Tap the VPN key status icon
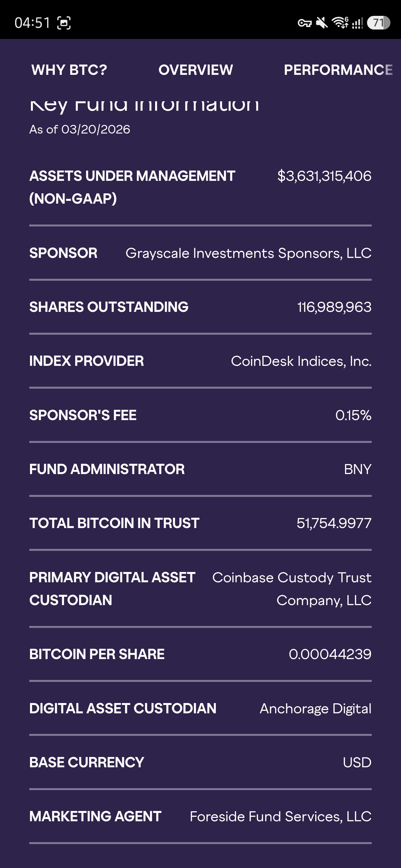Image resolution: width=401 pixels, height=868 pixels. (304, 23)
